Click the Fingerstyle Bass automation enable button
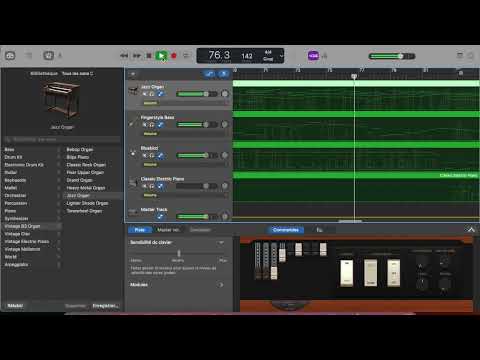480x360 pixels. point(160,125)
